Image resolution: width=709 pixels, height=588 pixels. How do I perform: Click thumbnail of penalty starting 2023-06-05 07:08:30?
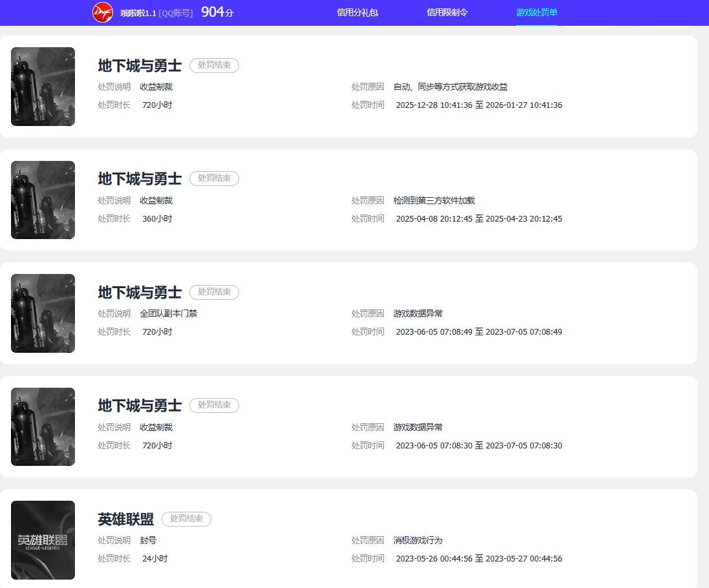[43, 426]
